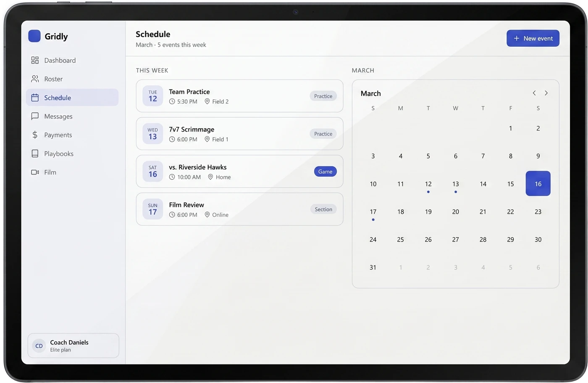Go to the Payments page
This screenshot has height=383, width=588.
[x=72, y=135]
